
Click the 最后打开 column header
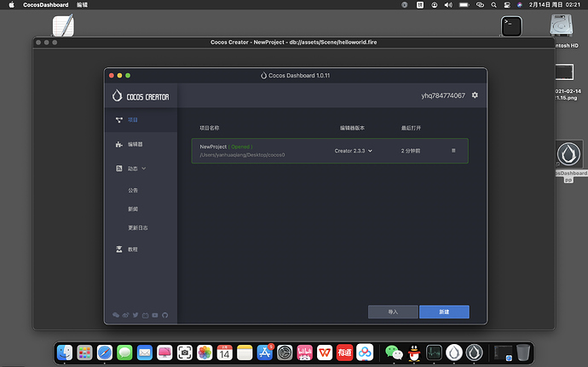[x=411, y=128]
